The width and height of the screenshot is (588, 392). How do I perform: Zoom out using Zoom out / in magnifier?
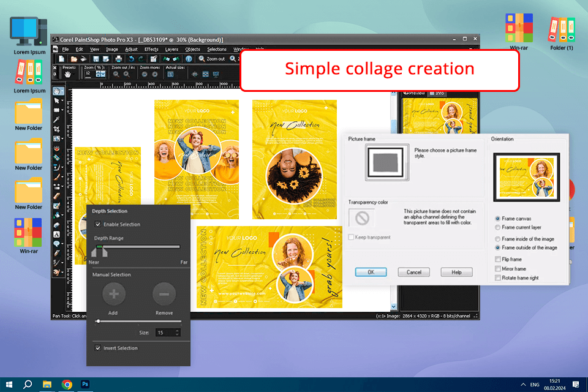point(116,74)
